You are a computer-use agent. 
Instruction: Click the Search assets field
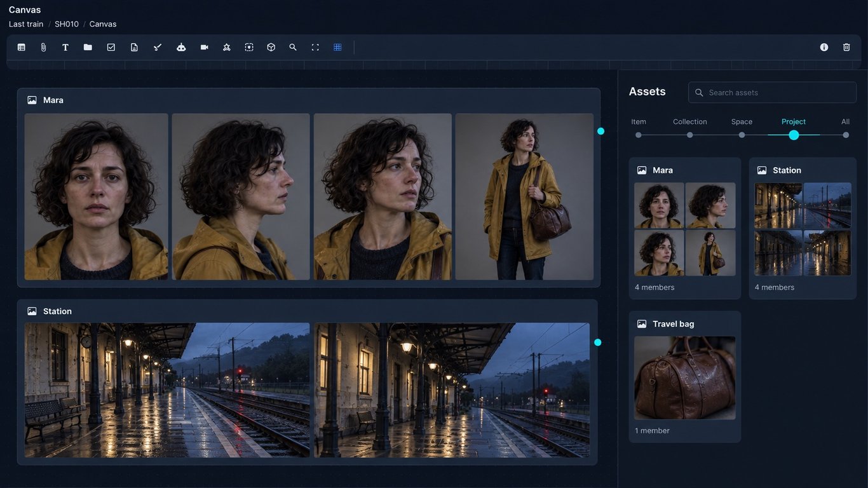pos(772,92)
